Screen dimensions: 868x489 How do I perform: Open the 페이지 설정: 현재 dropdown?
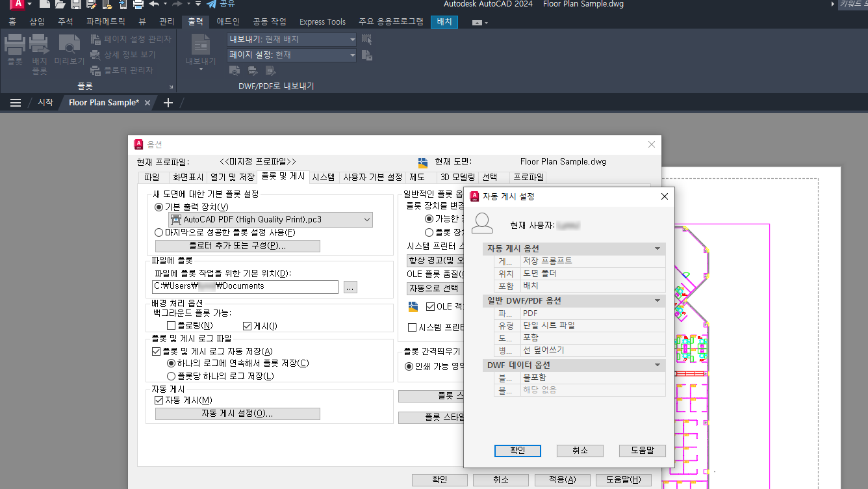292,55
